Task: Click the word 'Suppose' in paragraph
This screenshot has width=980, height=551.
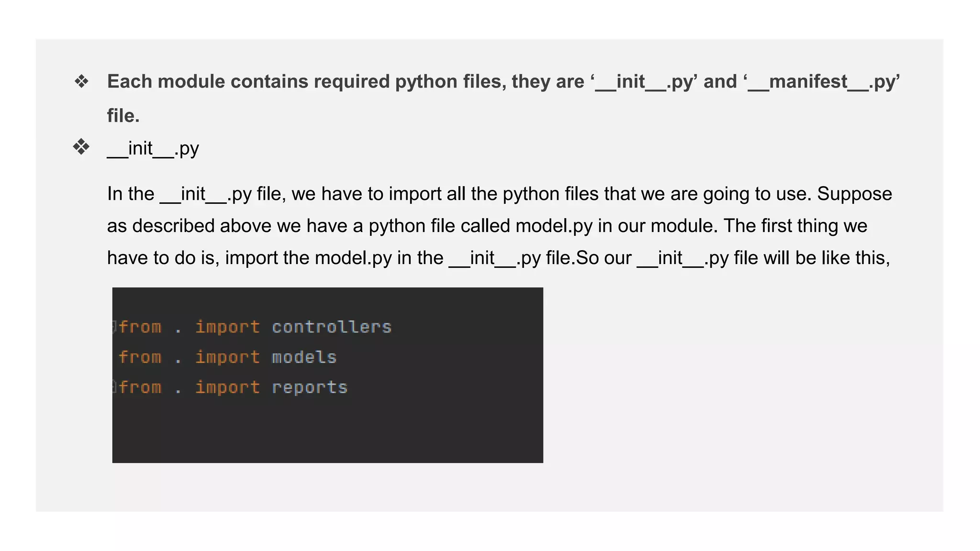Action: [854, 194]
